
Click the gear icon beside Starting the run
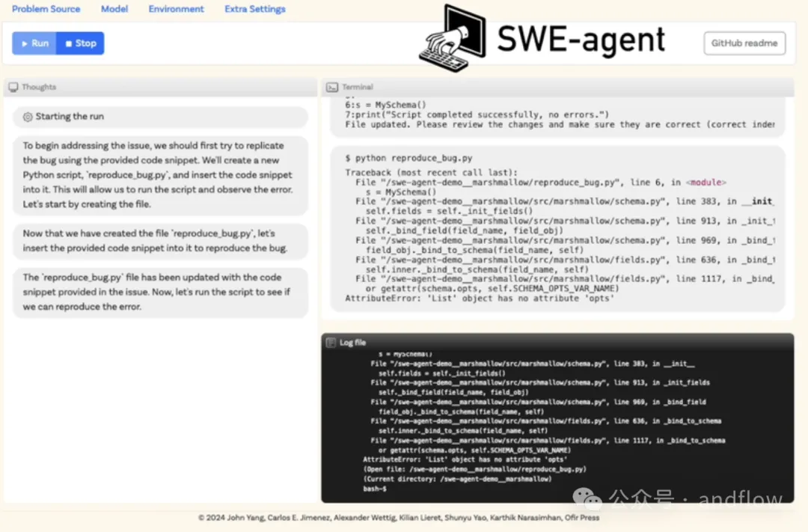(x=28, y=117)
